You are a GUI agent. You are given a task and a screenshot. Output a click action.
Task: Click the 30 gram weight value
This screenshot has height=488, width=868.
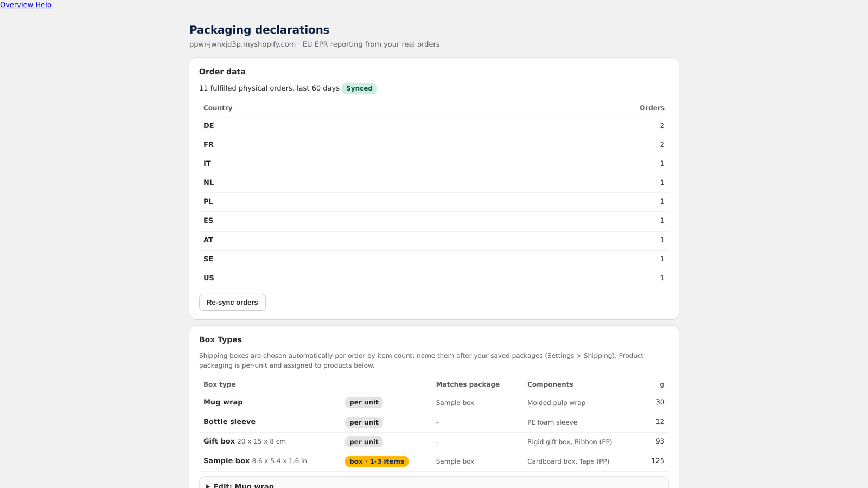point(660,402)
